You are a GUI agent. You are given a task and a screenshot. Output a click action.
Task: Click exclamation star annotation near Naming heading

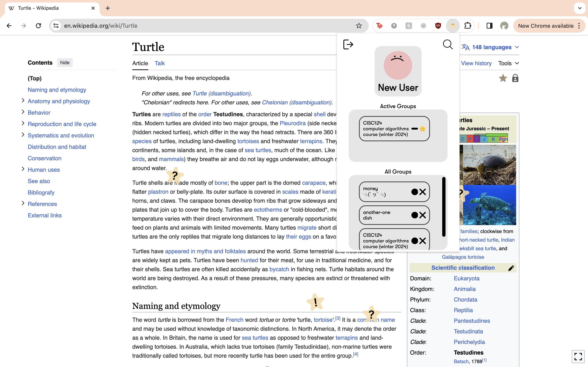[x=315, y=302]
